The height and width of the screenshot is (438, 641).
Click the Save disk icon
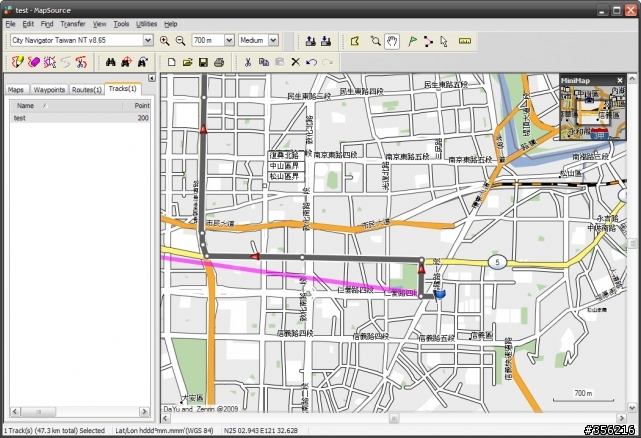point(204,62)
